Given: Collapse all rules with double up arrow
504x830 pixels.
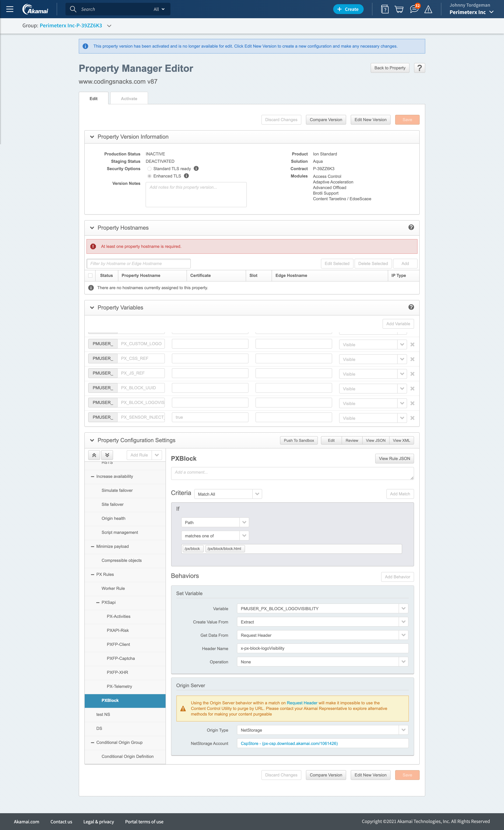Looking at the screenshot, I should point(94,455).
